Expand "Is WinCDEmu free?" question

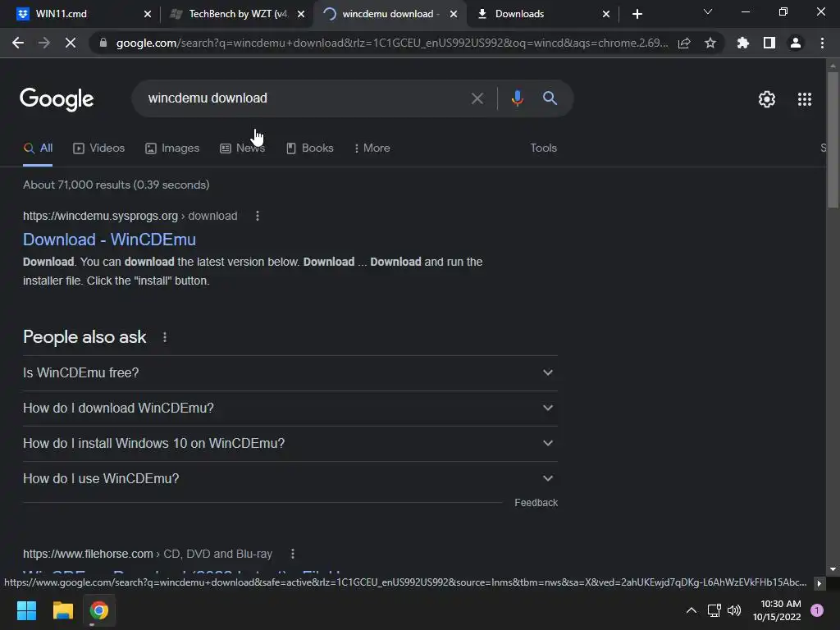click(x=290, y=373)
